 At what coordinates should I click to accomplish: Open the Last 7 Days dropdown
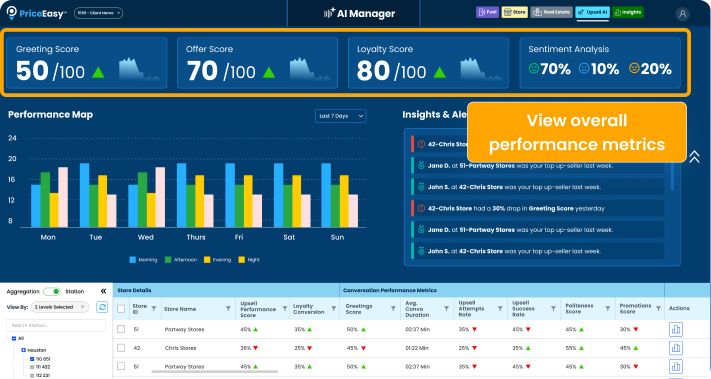click(341, 116)
